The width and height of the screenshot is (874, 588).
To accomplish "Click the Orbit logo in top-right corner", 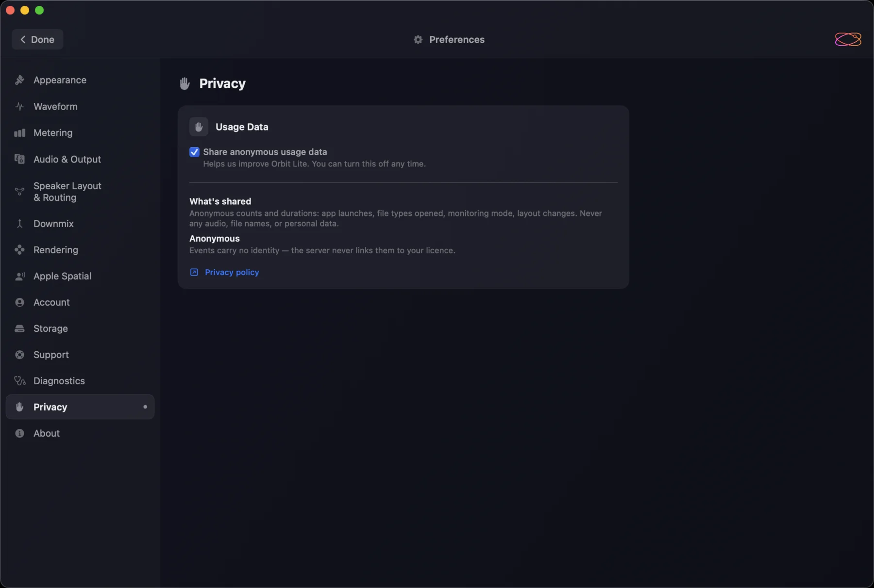I will [848, 39].
